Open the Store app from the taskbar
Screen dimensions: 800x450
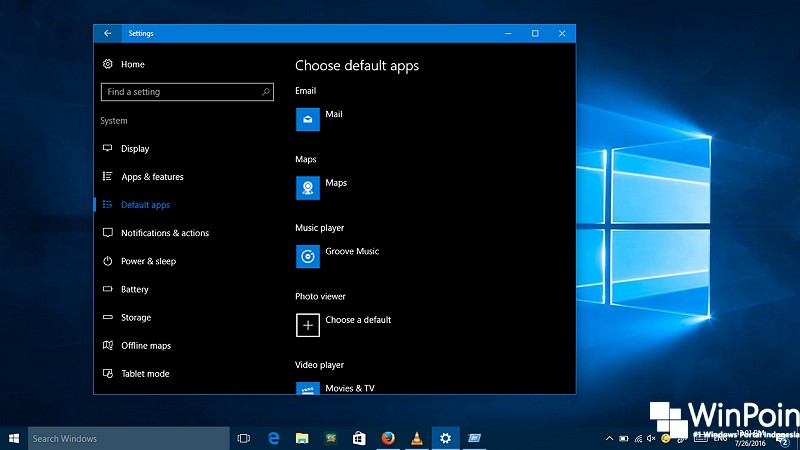point(359,438)
